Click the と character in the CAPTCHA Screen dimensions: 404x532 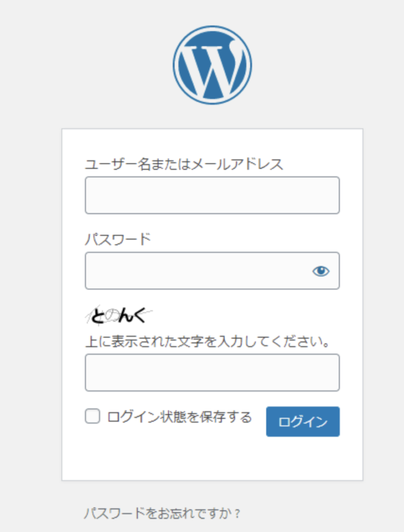click(x=98, y=316)
